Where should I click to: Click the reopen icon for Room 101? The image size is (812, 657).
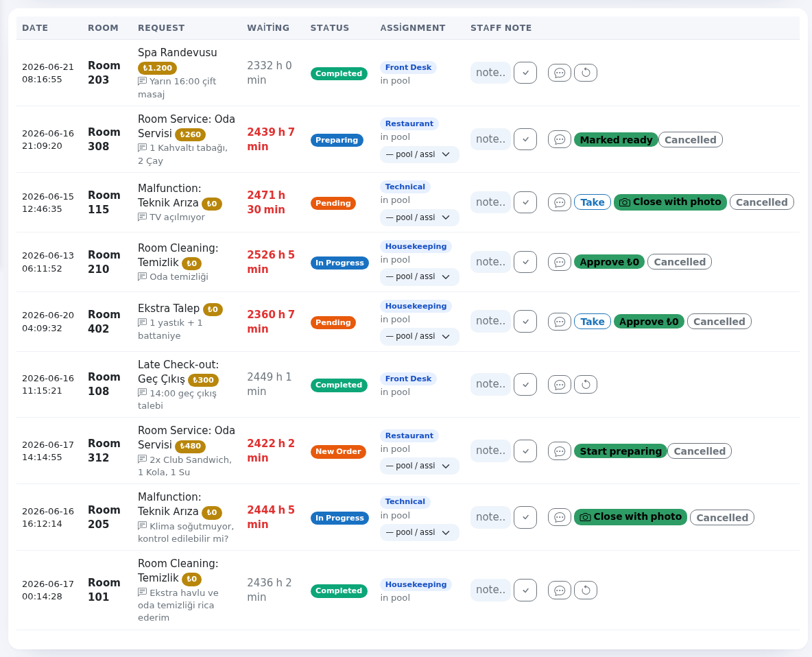point(586,590)
